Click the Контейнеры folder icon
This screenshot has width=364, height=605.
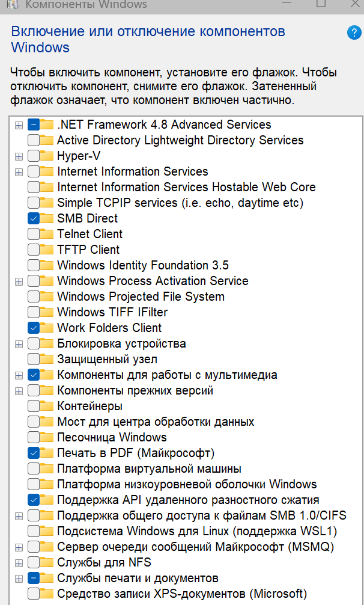pos(47,406)
